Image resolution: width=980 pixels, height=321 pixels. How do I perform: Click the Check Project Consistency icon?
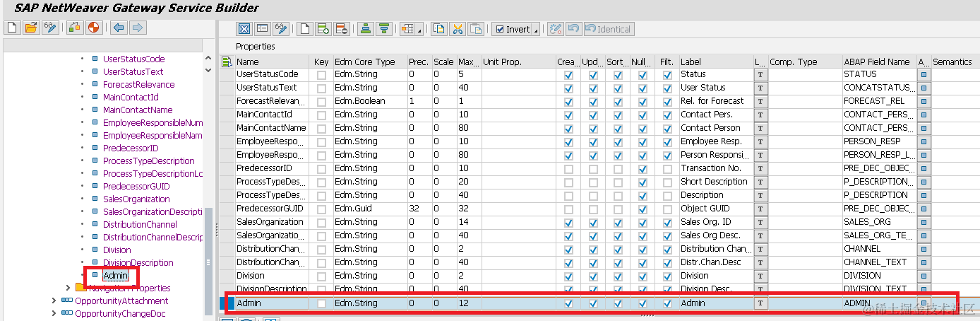pos(75,28)
